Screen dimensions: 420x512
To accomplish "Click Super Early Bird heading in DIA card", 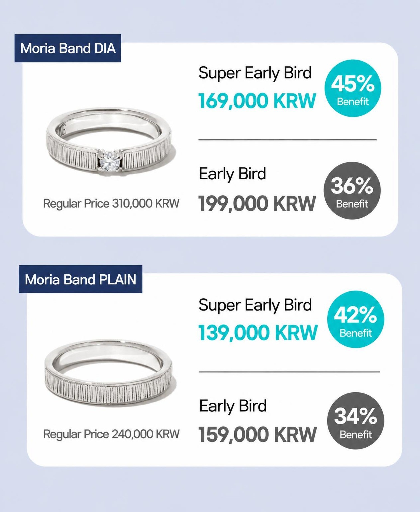I will point(255,73).
